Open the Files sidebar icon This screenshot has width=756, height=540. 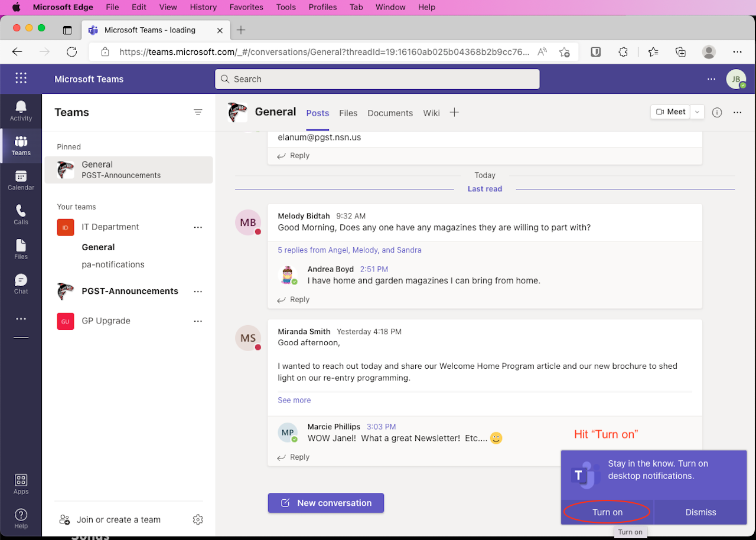(x=21, y=249)
